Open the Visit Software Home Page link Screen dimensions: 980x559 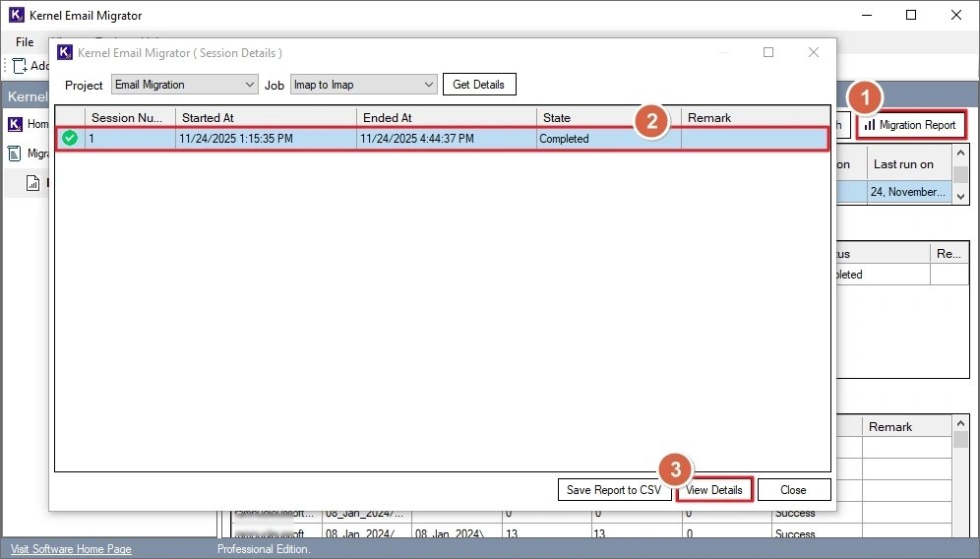[71, 548]
